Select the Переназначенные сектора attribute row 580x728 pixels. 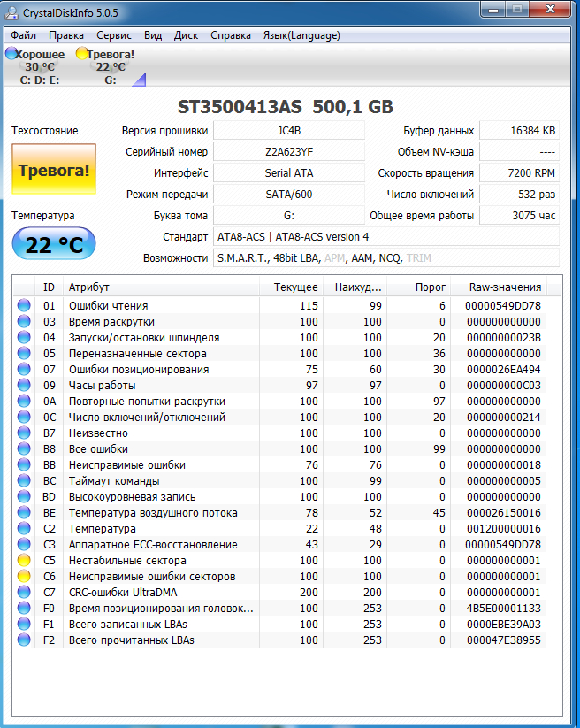(x=139, y=354)
